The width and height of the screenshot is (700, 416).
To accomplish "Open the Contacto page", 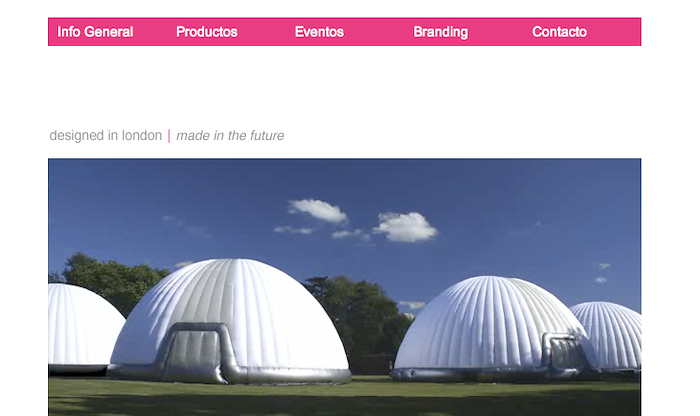I will (x=559, y=32).
